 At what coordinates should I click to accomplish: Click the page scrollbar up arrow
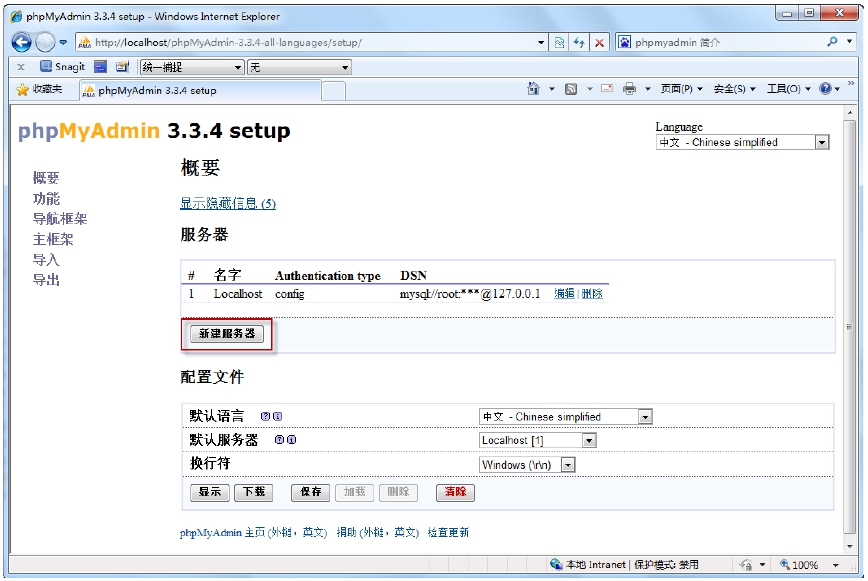coord(850,113)
